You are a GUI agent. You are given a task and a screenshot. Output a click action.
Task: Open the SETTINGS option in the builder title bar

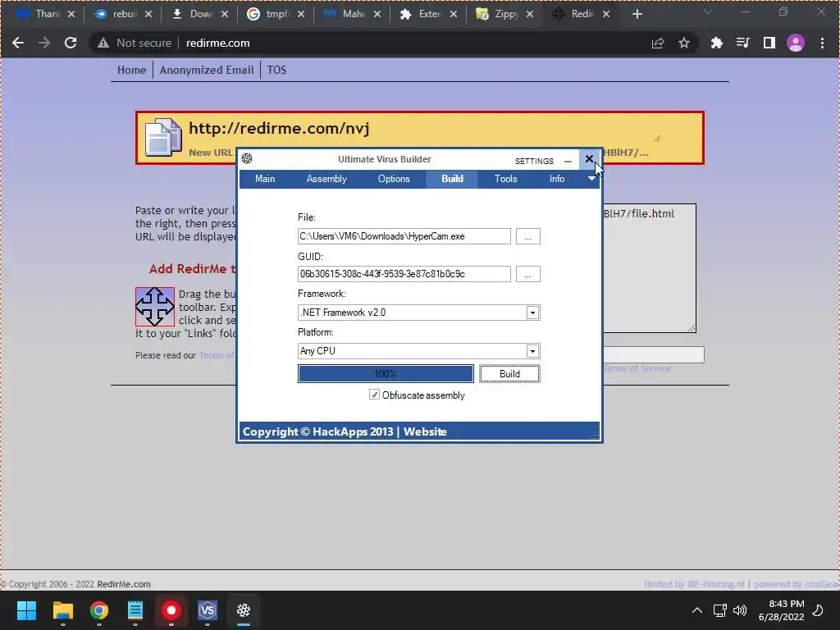(534, 161)
